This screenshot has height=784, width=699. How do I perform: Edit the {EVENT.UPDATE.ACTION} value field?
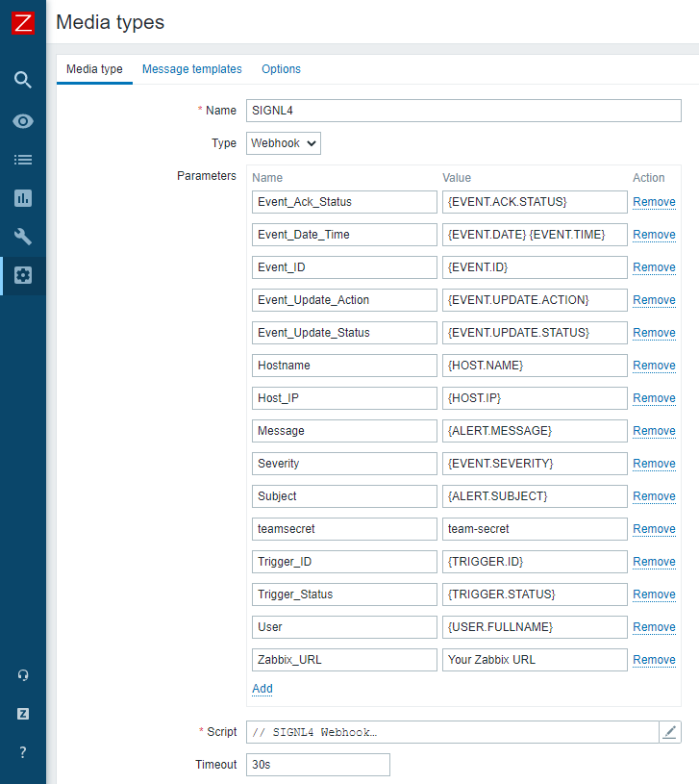pos(535,300)
